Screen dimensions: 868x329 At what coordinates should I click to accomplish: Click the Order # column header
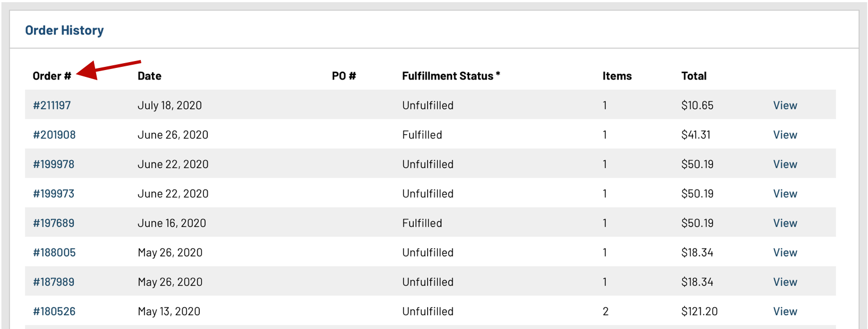point(52,76)
